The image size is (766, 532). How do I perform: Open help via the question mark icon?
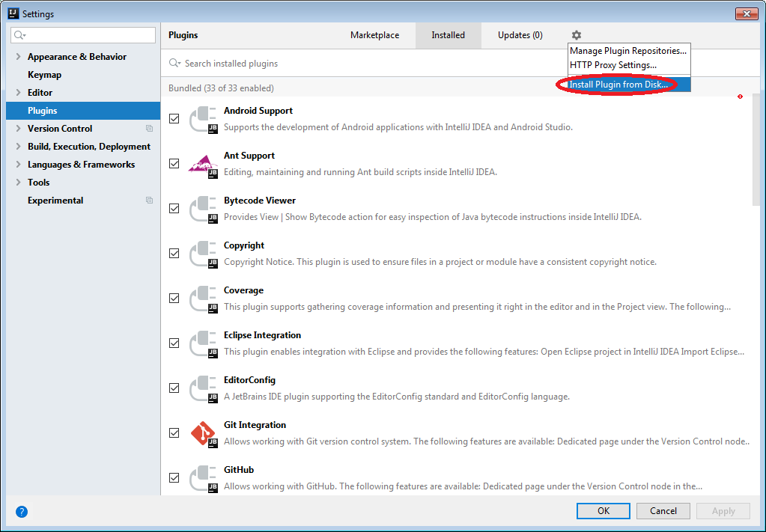point(22,512)
